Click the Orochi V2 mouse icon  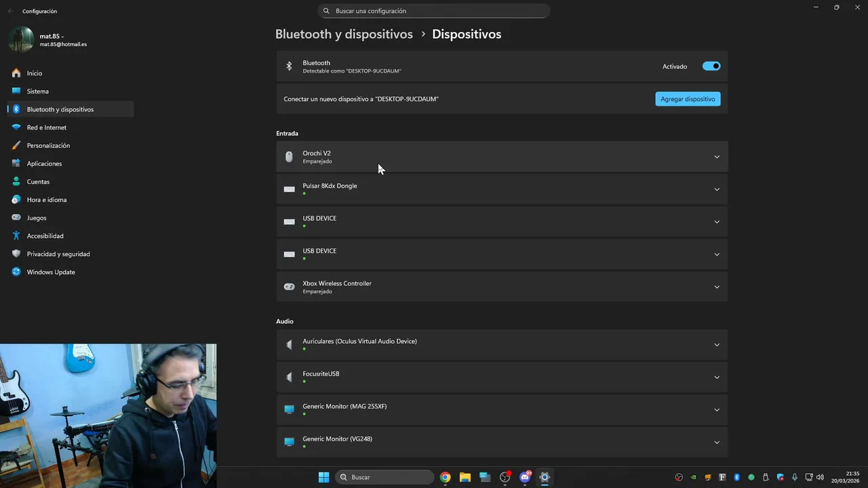(289, 157)
